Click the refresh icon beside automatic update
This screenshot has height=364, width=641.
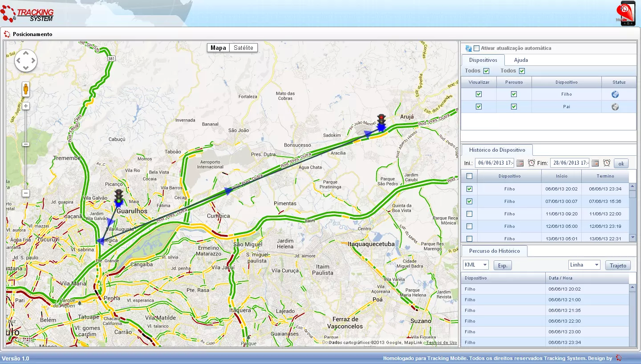click(468, 49)
